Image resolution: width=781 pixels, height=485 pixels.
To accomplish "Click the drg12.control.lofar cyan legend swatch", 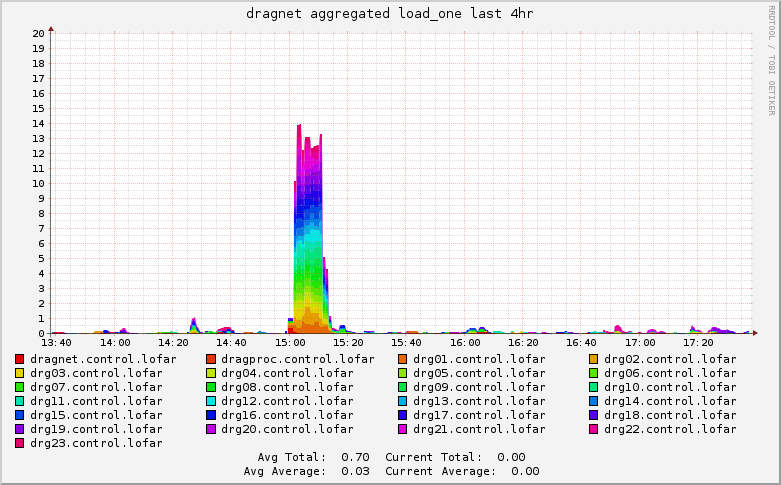I will pyautogui.click(x=211, y=401).
